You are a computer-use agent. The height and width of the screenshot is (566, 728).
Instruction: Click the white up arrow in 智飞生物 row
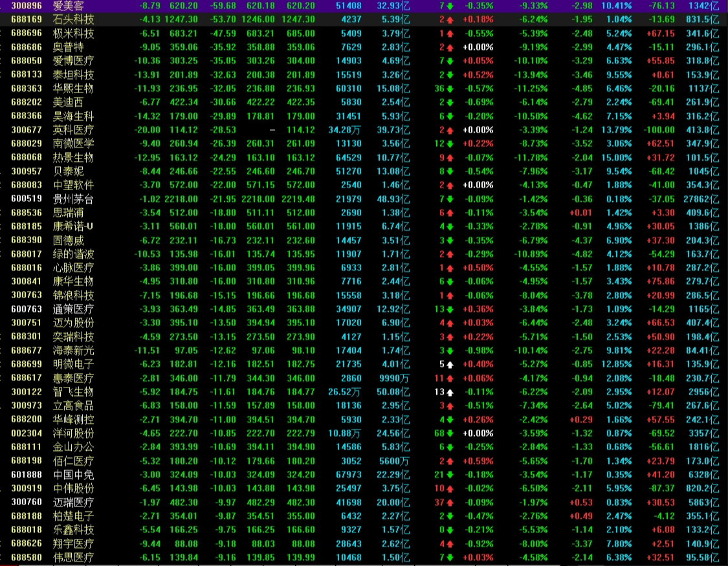(450, 392)
